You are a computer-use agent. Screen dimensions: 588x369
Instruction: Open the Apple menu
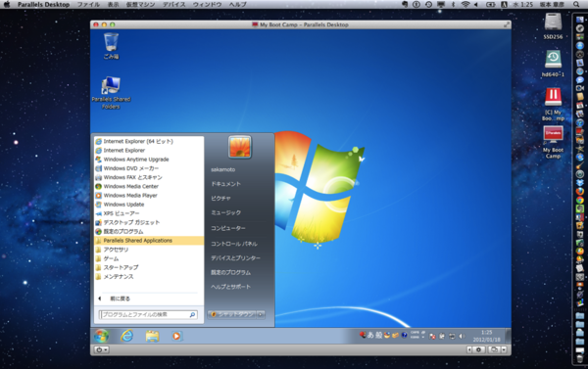(7, 5)
